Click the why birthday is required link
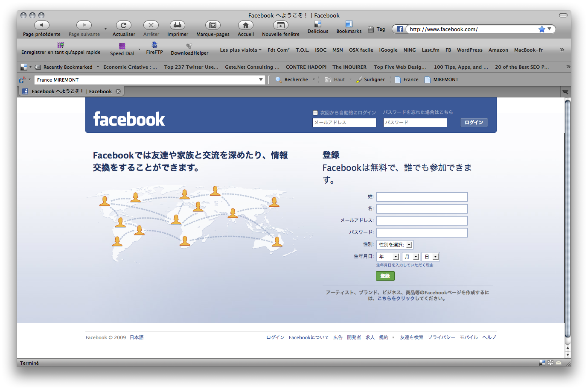588x390 pixels. pos(405,265)
